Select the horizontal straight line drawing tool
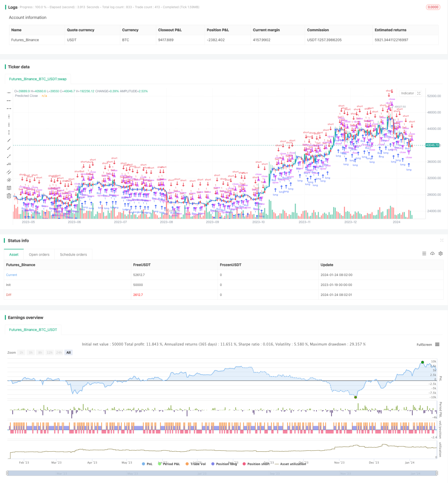Screen dimensions: 448x483 (x=9, y=93)
